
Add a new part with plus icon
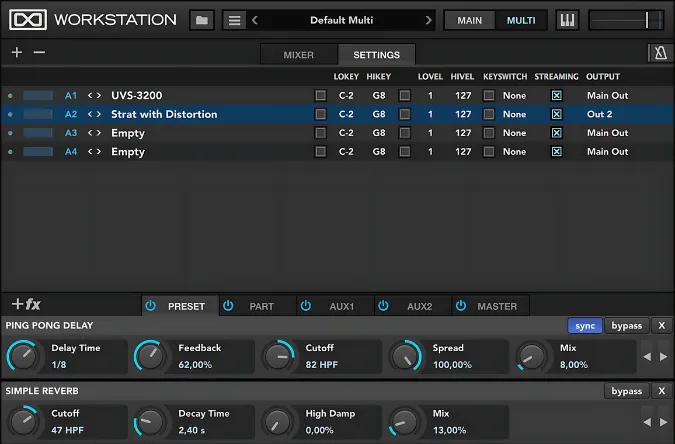pyautogui.click(x=17, y=52)
